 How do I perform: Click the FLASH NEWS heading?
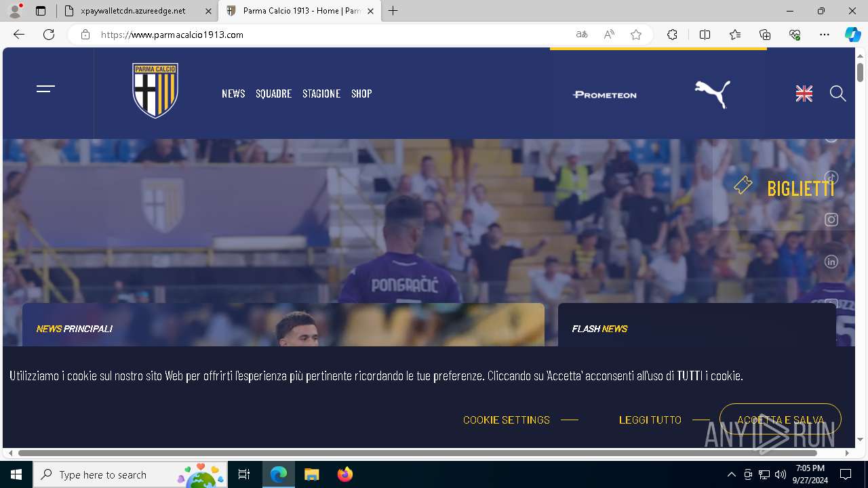tap(599, 329)
